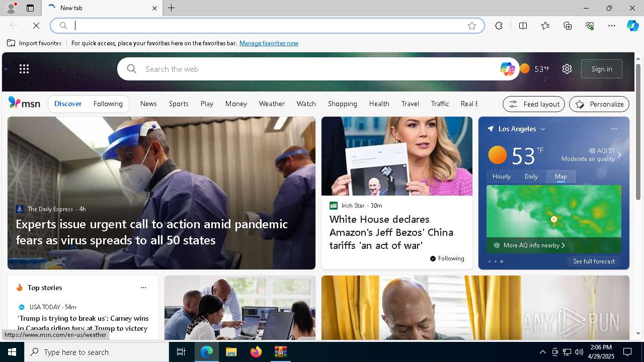Open the Travel menu item
The width and height of the screenshot is (644, 362).
[410, 104]
